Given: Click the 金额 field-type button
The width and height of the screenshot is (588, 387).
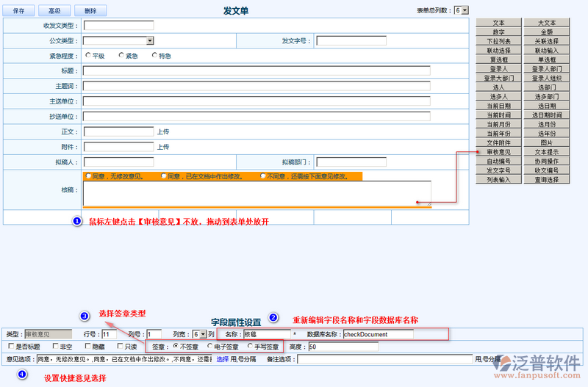Looking at the screenshot, I should pos(547,32).
